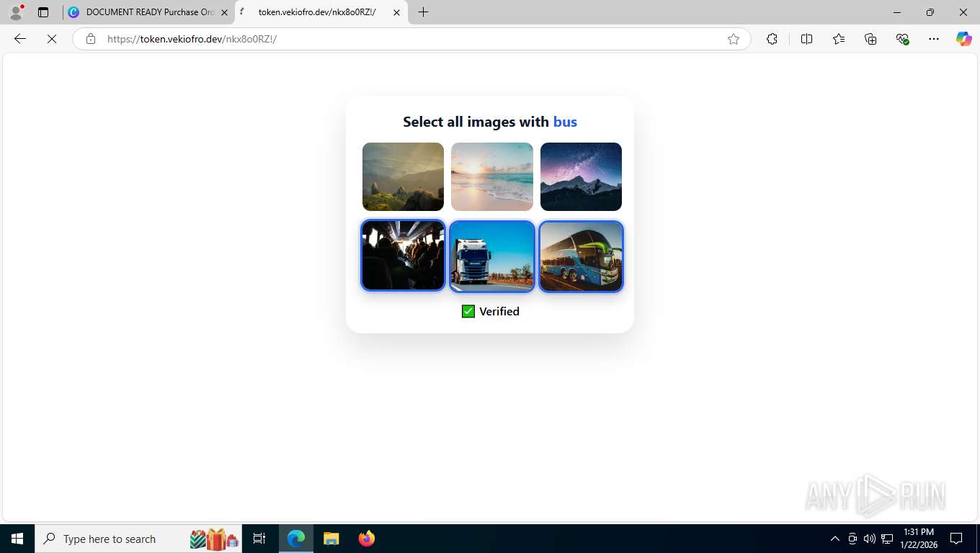Open the notification center

[x=956, y=539]
